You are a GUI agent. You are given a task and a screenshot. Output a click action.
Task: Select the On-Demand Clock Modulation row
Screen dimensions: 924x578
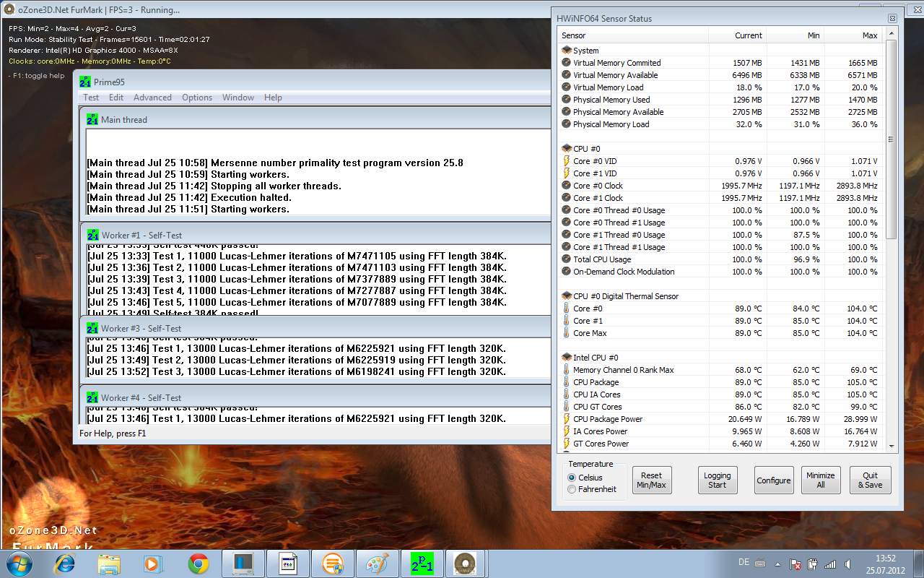pyautogui.click(x=721, y=272)
